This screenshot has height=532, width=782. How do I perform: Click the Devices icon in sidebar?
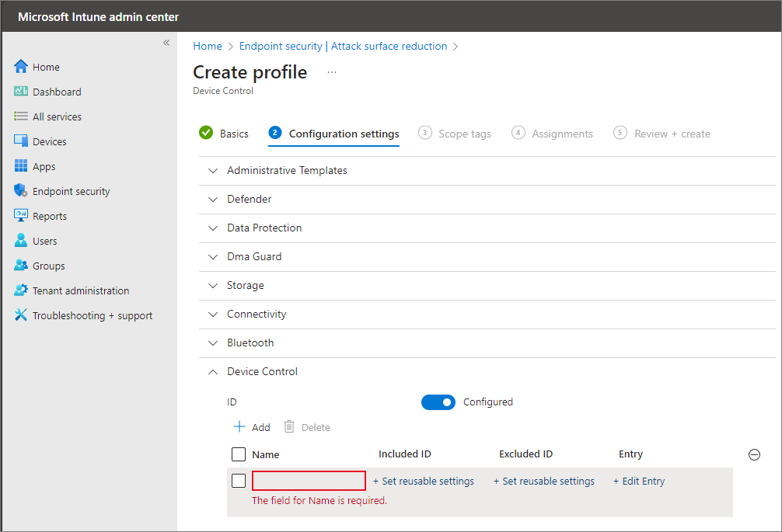click(21, 141)
